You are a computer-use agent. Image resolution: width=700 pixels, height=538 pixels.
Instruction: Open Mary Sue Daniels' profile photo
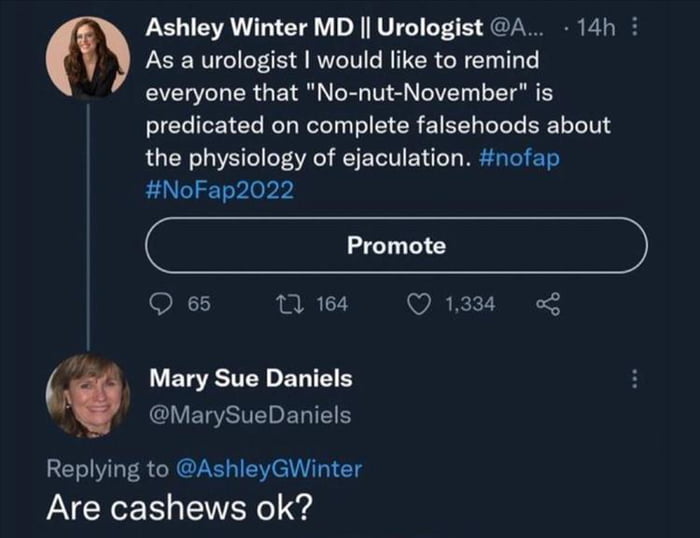[87, 395]
